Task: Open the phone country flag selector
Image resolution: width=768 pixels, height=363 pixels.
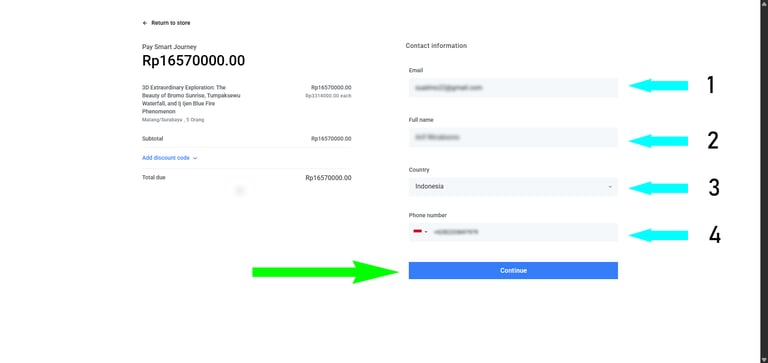Action: click(420, 232)
